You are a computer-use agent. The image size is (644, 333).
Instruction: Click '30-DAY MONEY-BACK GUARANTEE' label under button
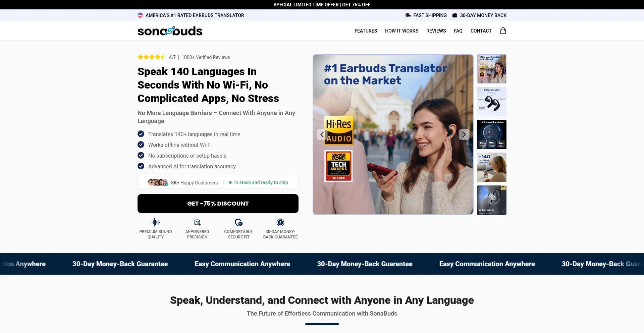(280, 234)
